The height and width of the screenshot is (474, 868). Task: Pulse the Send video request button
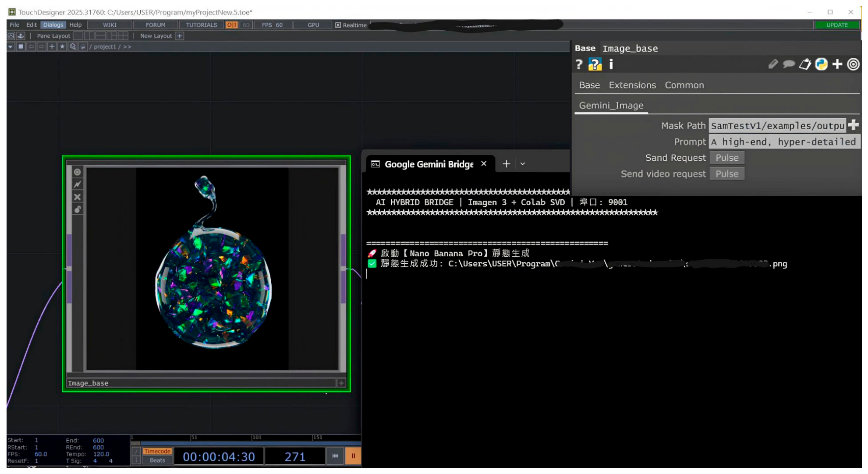(727, 174)
